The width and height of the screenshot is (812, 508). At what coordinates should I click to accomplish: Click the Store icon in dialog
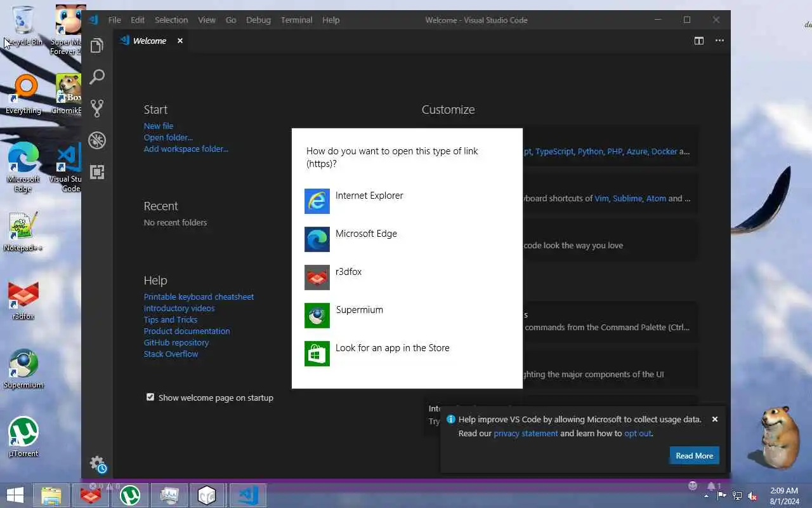point(317,354)
